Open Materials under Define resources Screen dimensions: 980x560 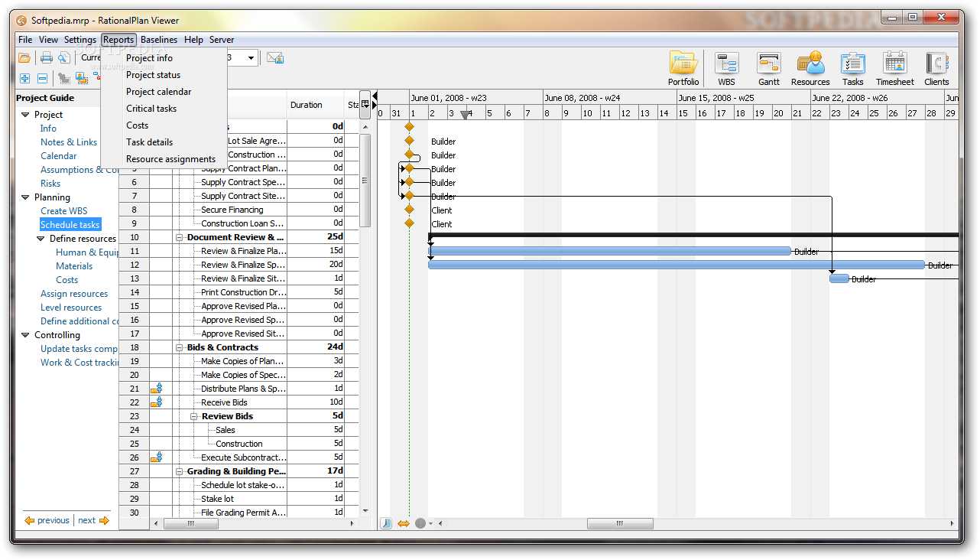pos(74,266)
